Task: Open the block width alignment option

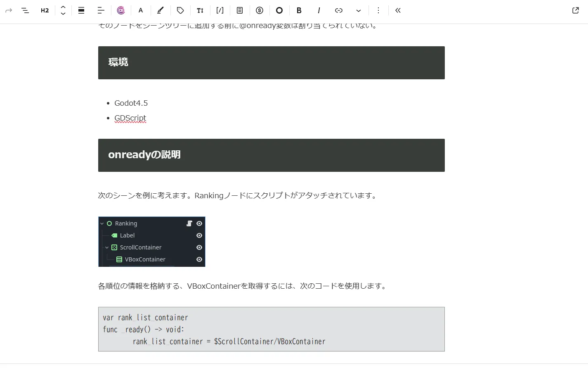Action: (81, 10)
